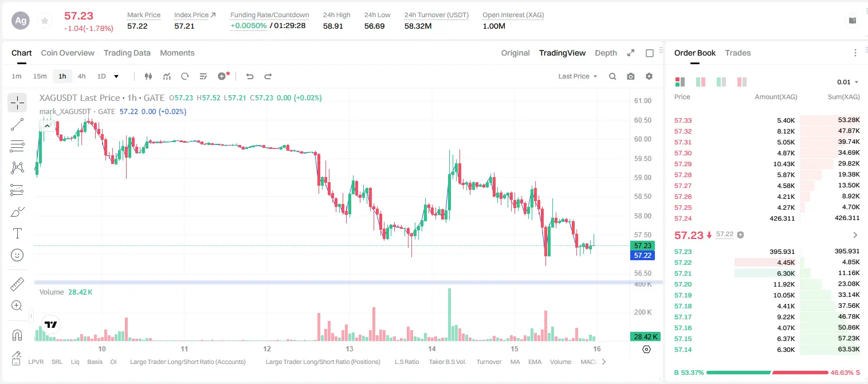Switch to the Trades tab
Viewport: 868px width, 384px height.
738,53
